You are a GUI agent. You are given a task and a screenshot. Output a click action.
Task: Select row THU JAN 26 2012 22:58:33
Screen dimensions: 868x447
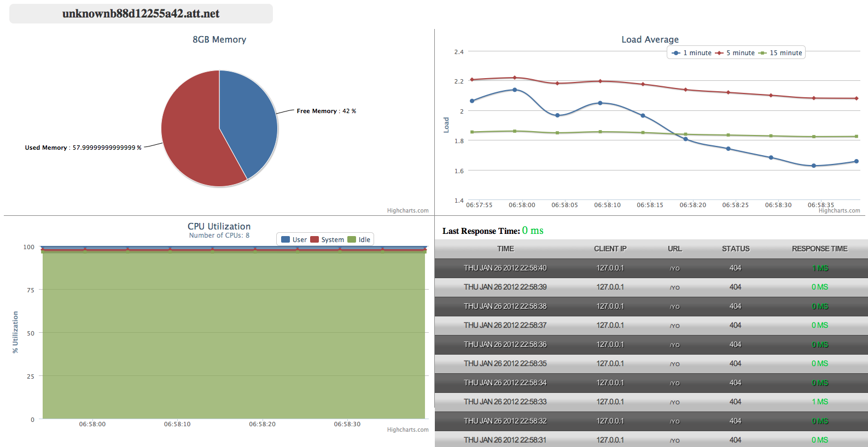[x=651, y=402]
